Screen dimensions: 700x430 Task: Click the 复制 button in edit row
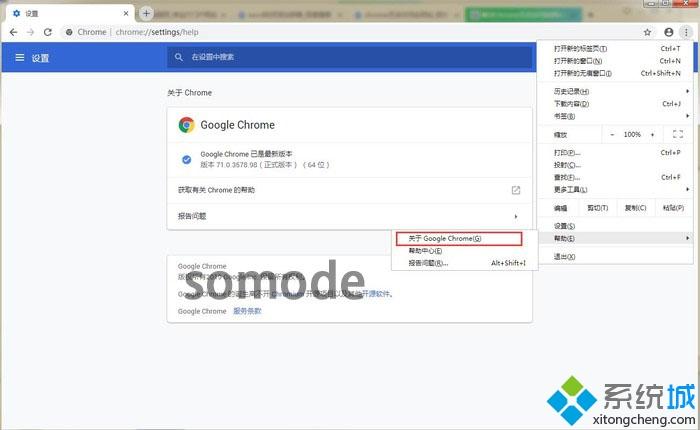pos(635,208)
